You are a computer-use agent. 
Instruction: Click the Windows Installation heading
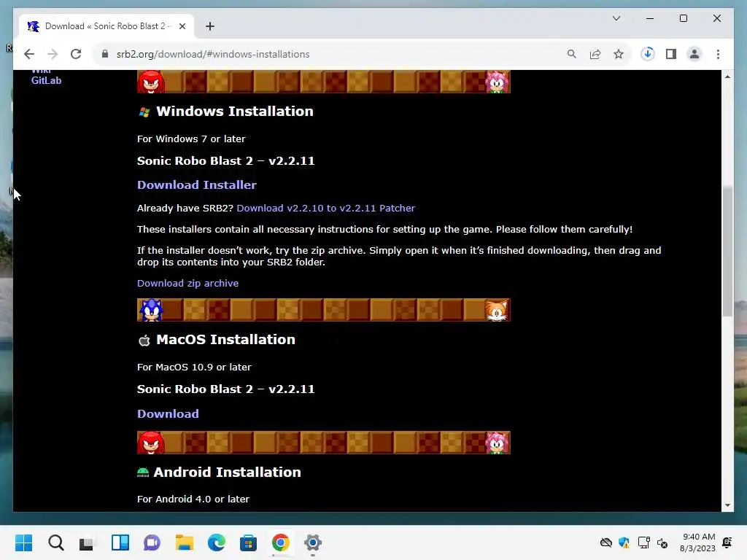click(x=235, y=112)
